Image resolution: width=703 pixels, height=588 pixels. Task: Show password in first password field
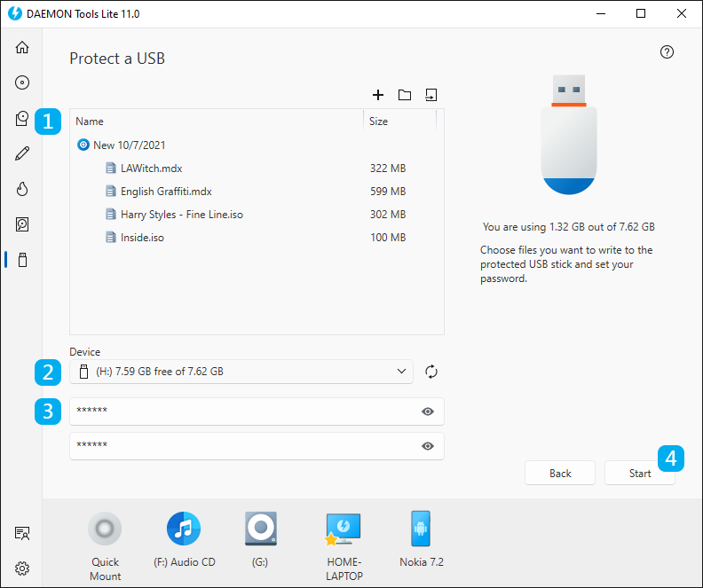(428, 412)
